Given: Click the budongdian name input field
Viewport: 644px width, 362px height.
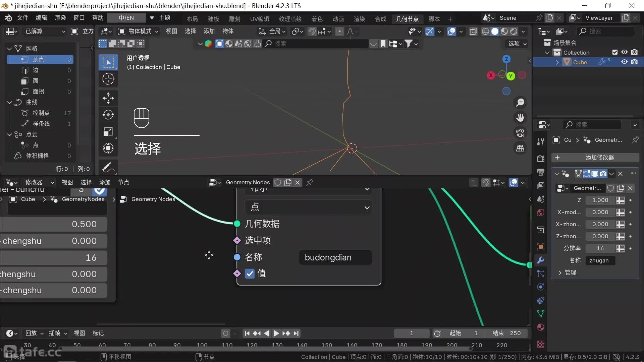Looking at the screenshot, I should 335,257.
